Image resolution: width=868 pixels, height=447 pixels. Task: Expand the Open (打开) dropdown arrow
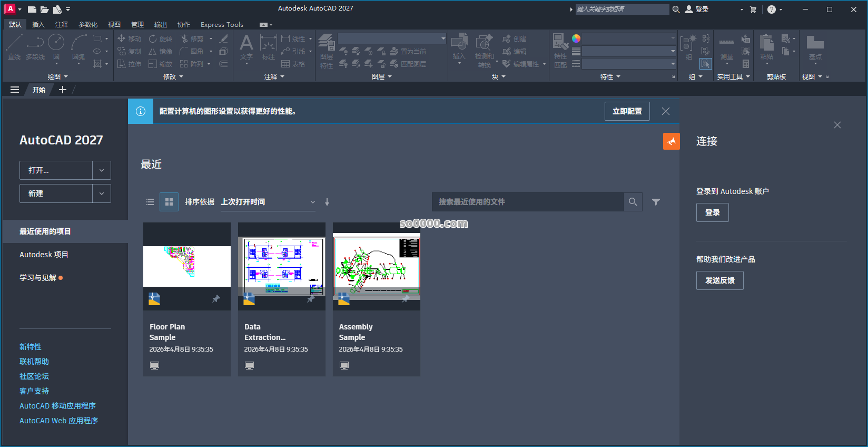point(102,170)
